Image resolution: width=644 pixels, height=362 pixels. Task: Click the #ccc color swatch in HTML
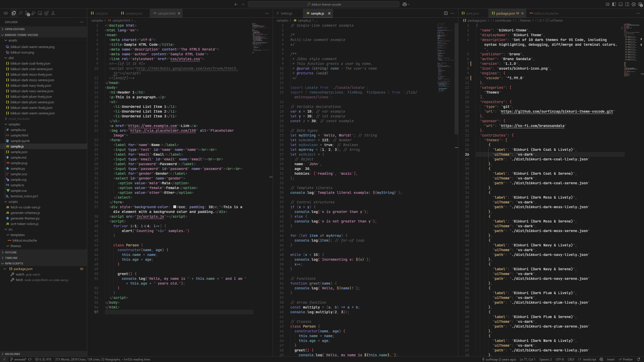point(175,207)
